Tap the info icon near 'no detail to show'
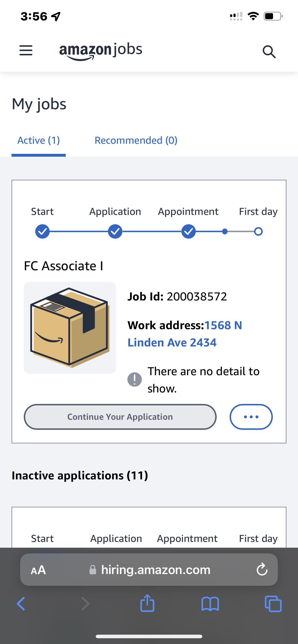This screenshot has width=298, height=644. point(134,379)
